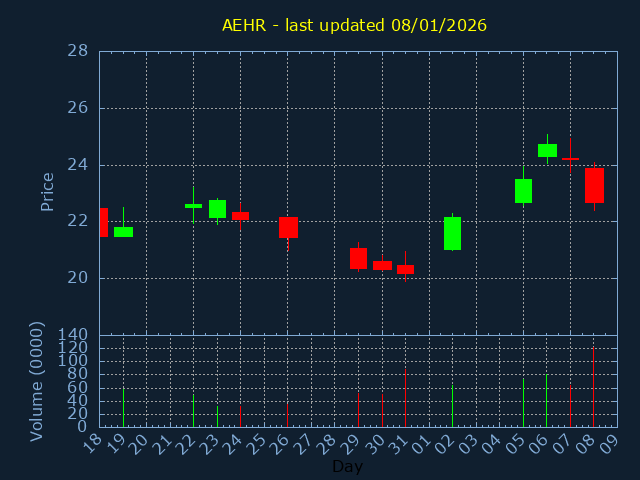
Task: Click day label 05 on the day axis
Action: click(517, 444)
